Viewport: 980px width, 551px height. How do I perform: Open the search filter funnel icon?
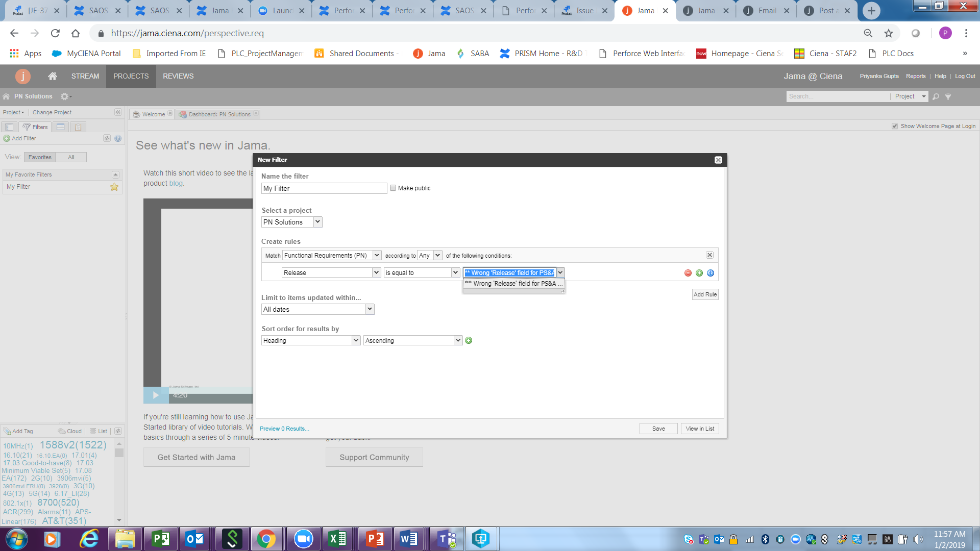point(948,96)
